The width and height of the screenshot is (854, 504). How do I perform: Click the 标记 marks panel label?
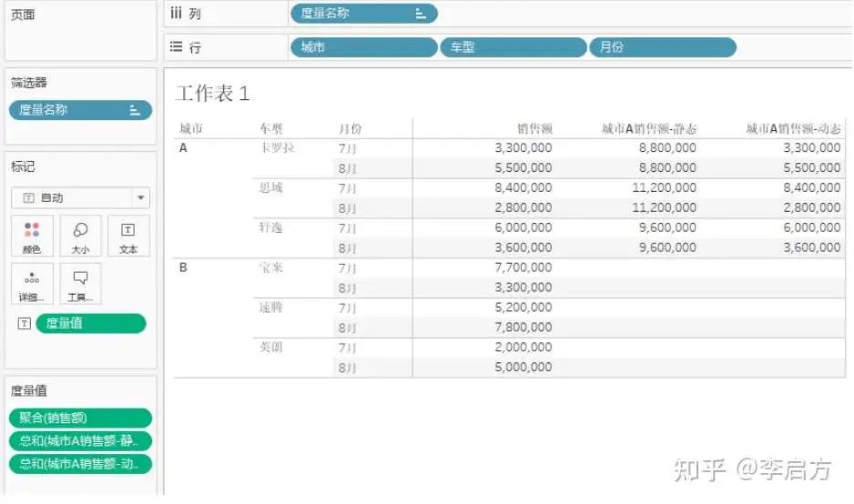coord(23,166)
